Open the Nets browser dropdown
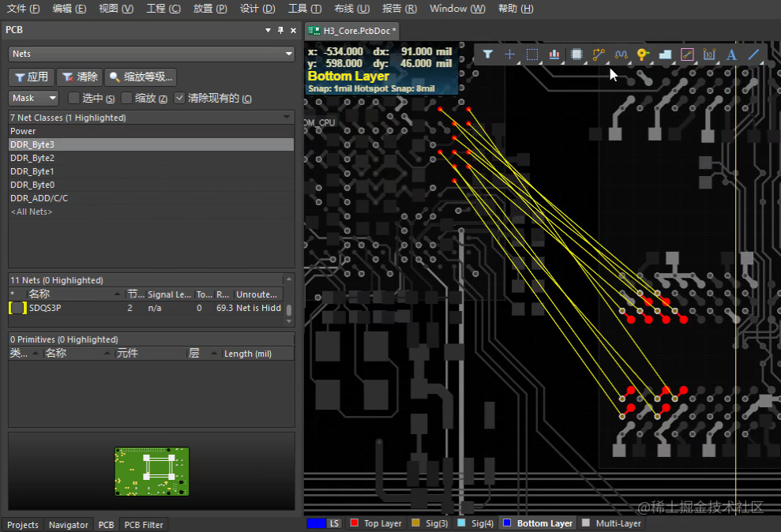 click(x=288, y=53)
